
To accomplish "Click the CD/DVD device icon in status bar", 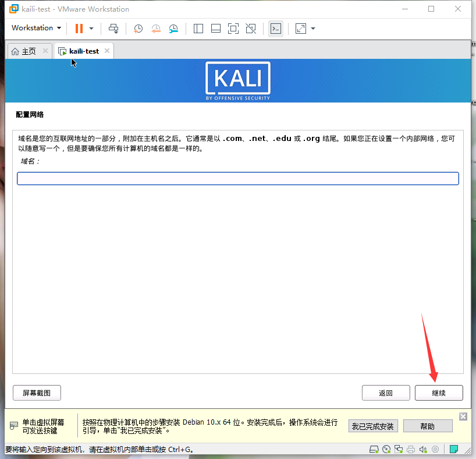I will (386, 449).
